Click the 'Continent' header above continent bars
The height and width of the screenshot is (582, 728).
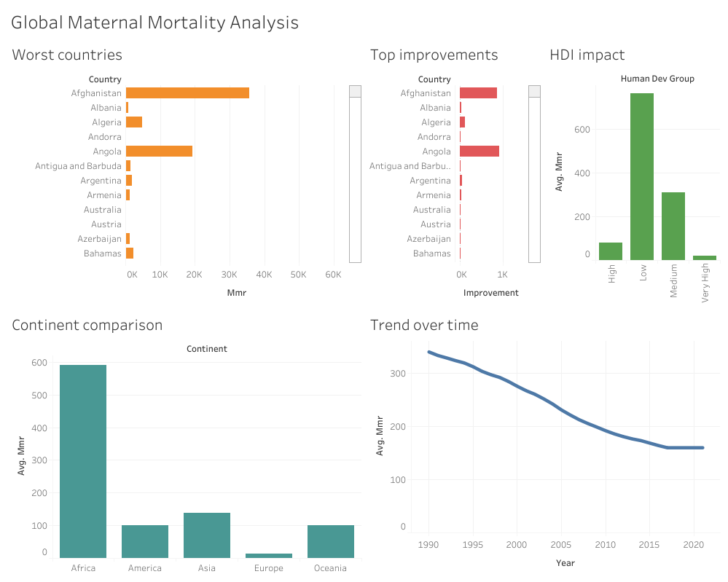click(x=207, y=349)
